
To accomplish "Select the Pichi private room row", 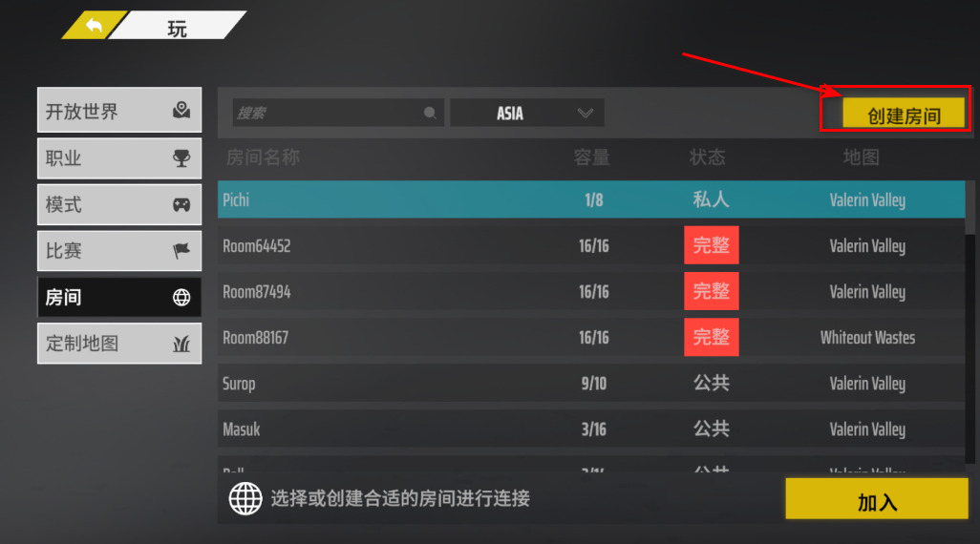I will click(x=591, y=199).
